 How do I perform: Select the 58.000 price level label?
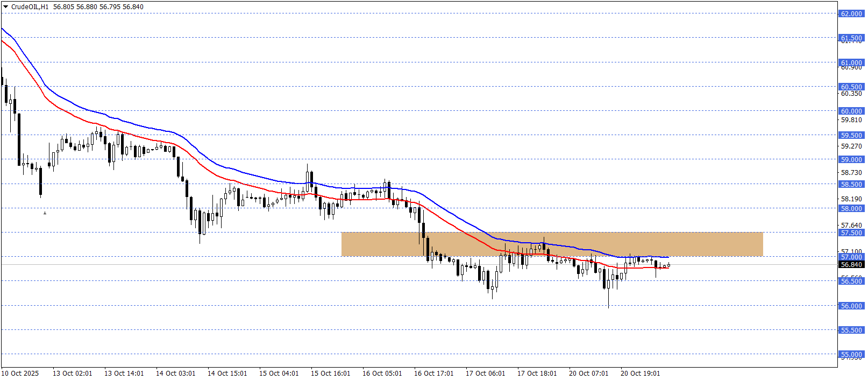851,209
